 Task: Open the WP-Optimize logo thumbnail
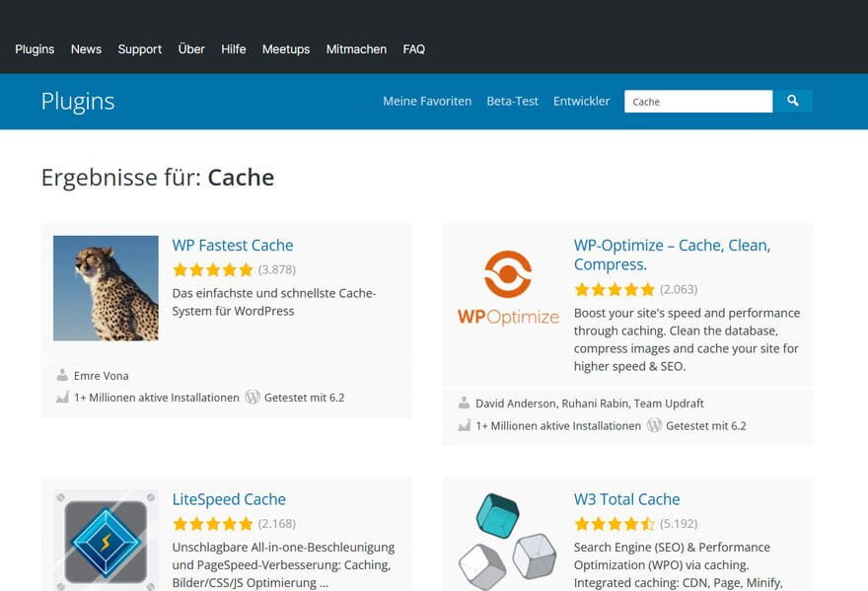pos(508,288)
